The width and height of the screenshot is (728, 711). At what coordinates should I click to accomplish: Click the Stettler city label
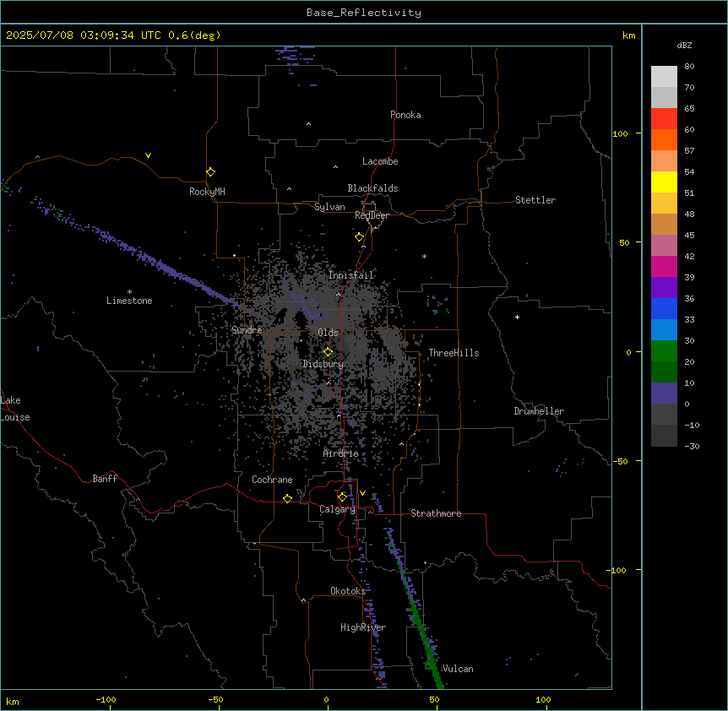(535, 200)
